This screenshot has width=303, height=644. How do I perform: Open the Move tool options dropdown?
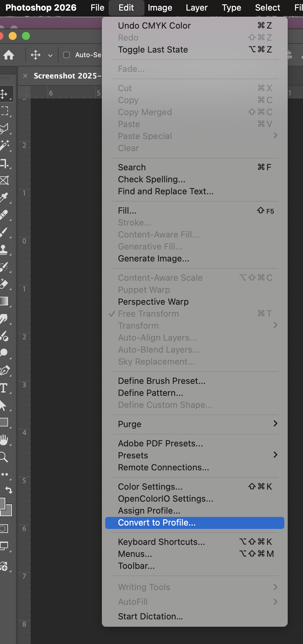click(49, 55)
